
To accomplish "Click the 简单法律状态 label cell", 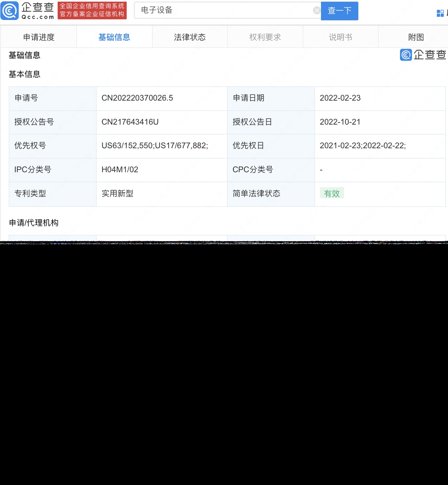I will [271, 194].
